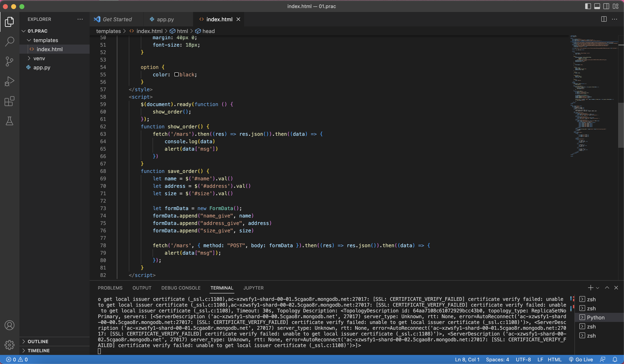Open color picker for black swatch
The height and width of the screenshot is (364, 624).
click(x=177, y=74)
